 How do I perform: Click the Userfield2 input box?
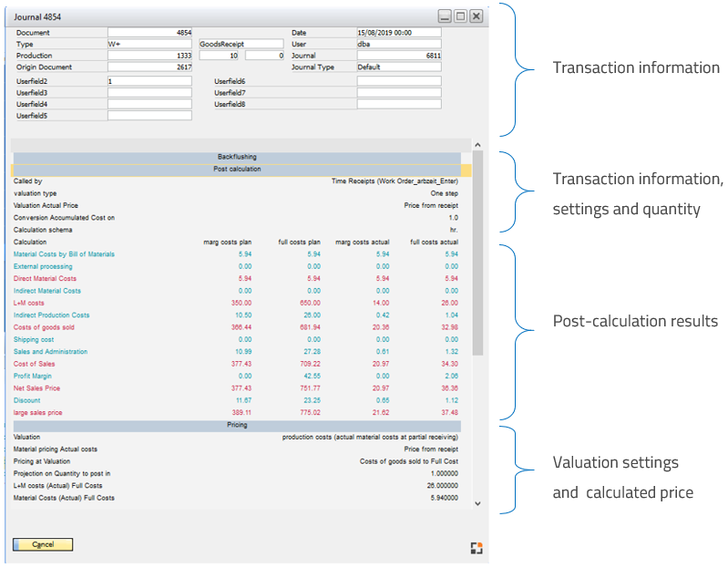pos(149,81)
